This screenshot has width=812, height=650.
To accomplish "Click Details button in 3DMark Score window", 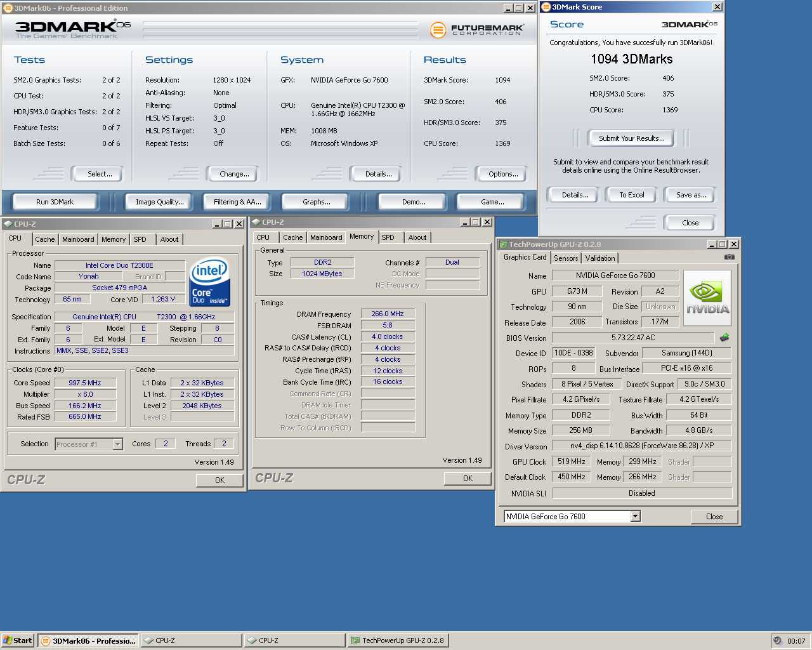I will (x=575, y=195).
